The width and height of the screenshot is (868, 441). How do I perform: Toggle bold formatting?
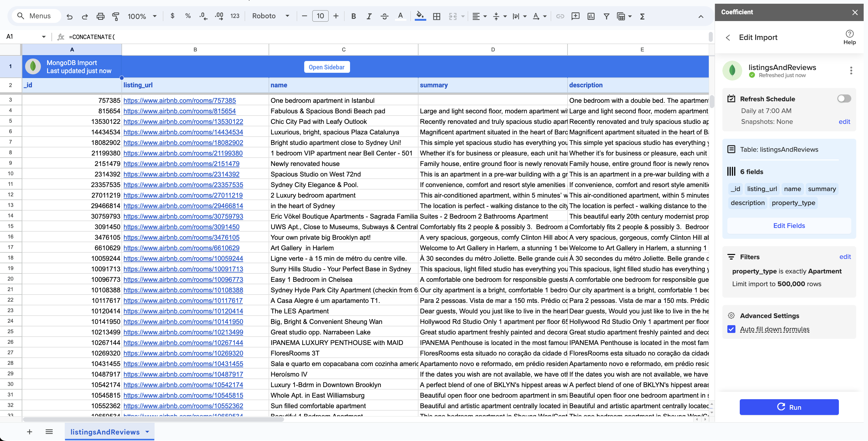coord(353,16)
